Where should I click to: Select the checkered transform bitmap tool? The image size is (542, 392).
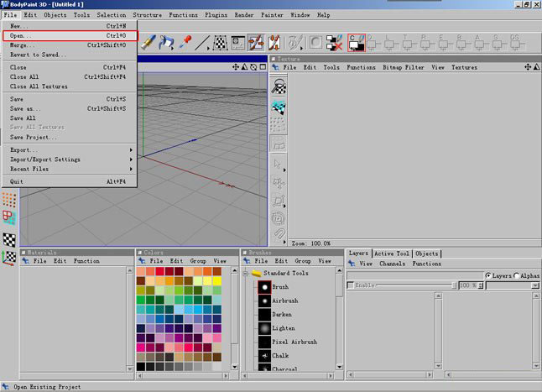(x=220, y=43)
